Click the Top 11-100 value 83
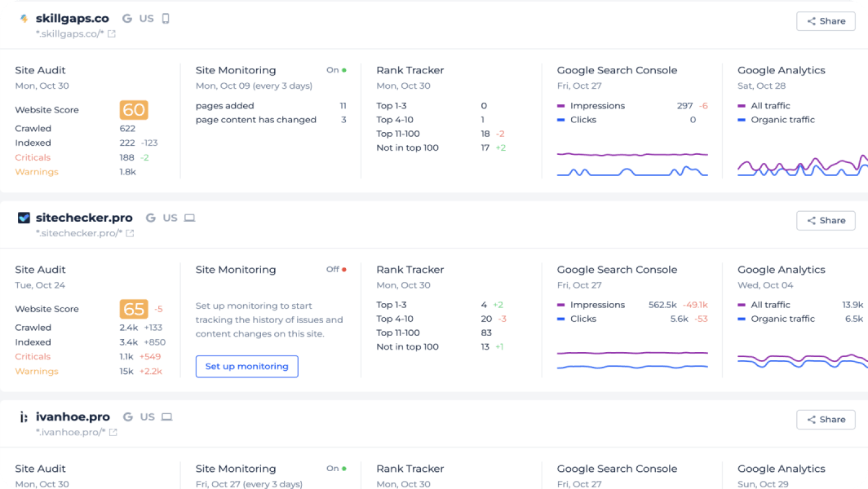The width and height of the screenshot is (868, 489). click(486, 333)
